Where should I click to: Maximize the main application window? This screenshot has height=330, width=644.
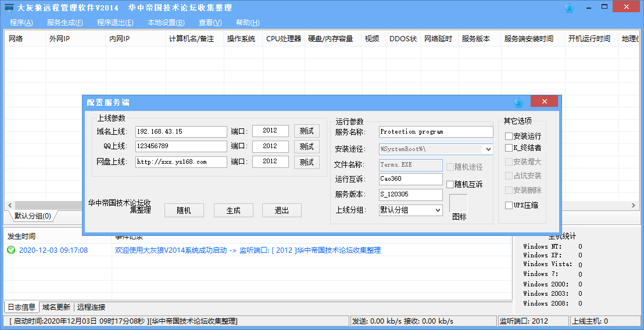[604, 6]
